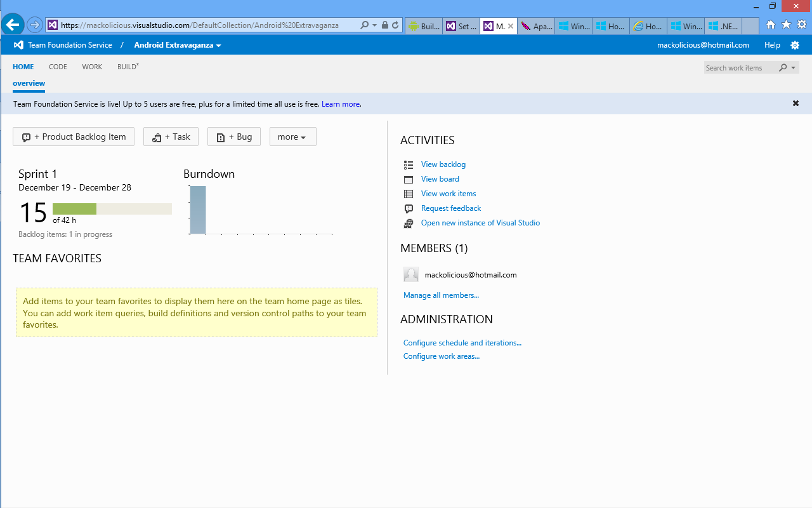812x508 pixels.
Task: Click the sprint hours progress bar
Action: click(x=112, y=209)
